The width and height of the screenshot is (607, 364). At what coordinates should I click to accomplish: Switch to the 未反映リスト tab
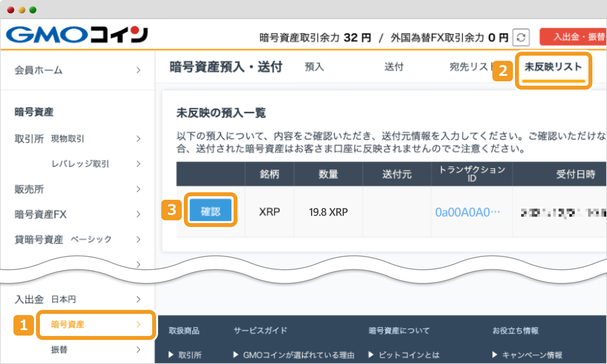[553, 67]
